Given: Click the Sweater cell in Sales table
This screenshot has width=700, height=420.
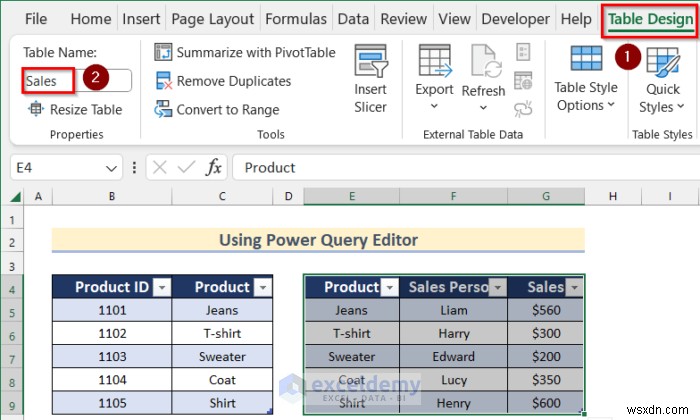Looking at the screenshot, I should coord(352,357).
